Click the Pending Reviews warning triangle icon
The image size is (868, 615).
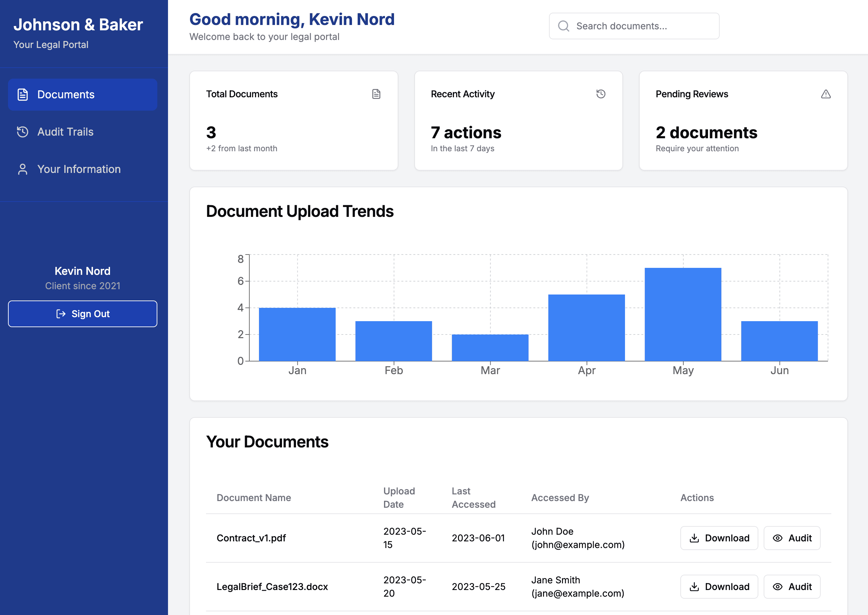coord(826,94)
